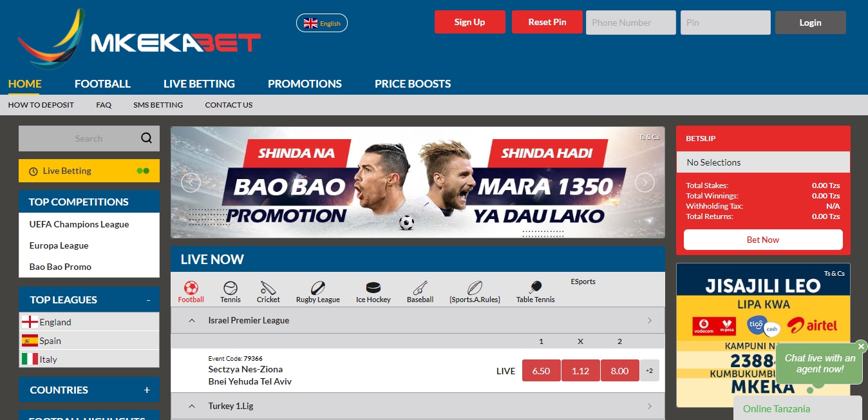Close the live chat bubble
Viewport: 868px width, 420px height.
pos(861,347)
